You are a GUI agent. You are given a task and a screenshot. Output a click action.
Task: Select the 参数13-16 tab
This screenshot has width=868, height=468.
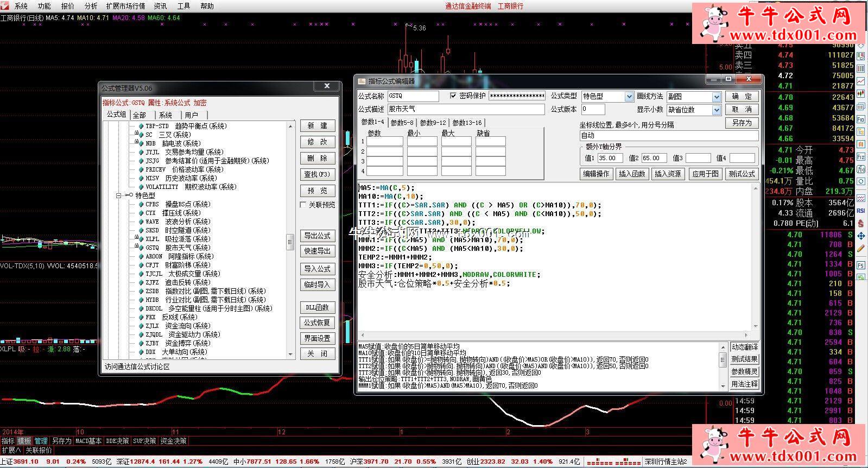tap(467, 123)
